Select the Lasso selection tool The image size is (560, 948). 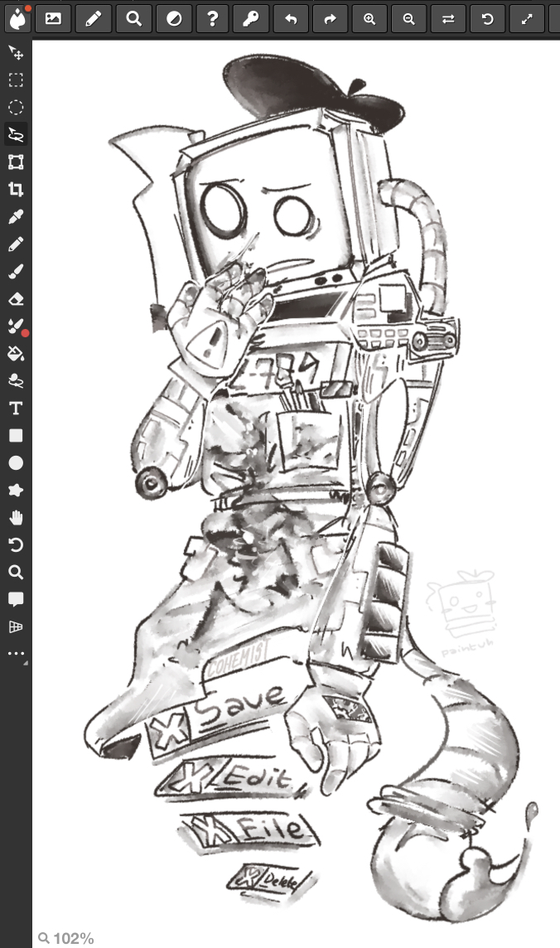[16, 134]
